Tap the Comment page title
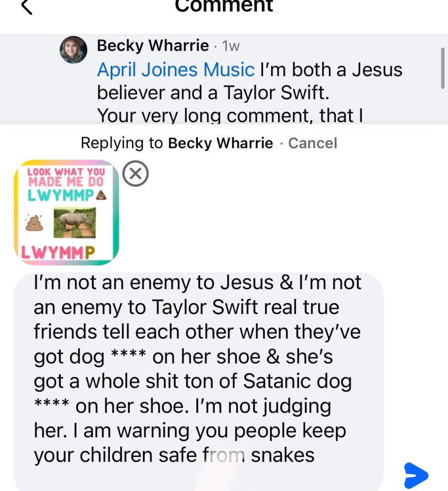This screenshot has width=448, height=491. 224,6
